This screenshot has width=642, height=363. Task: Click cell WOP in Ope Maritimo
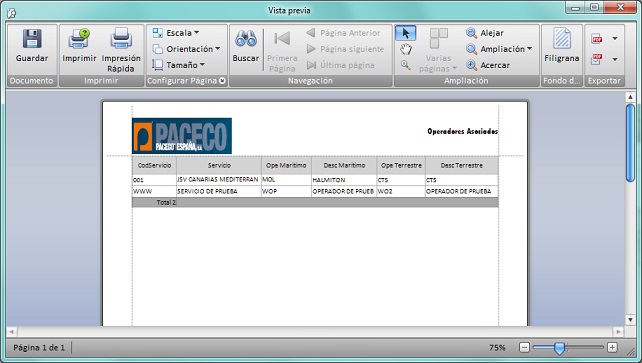coord(286,191)
